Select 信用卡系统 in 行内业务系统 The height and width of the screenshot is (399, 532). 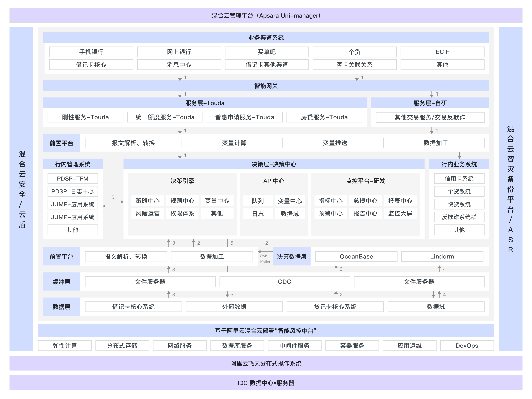coord(459,178)
